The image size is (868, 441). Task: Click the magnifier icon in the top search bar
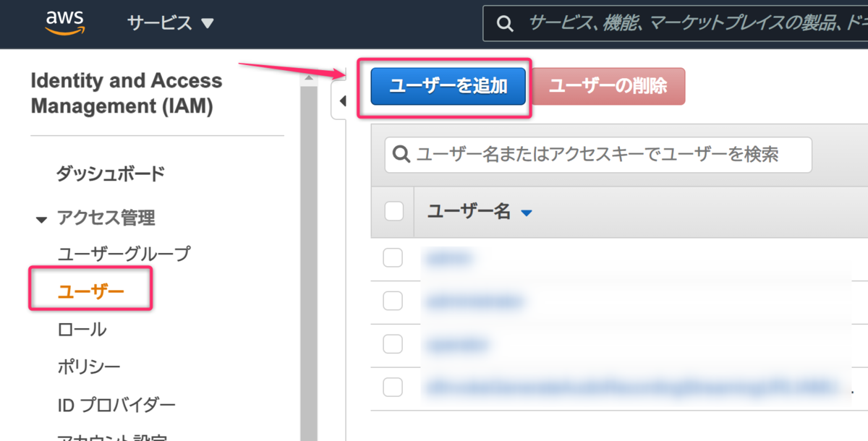coord(506,24)
